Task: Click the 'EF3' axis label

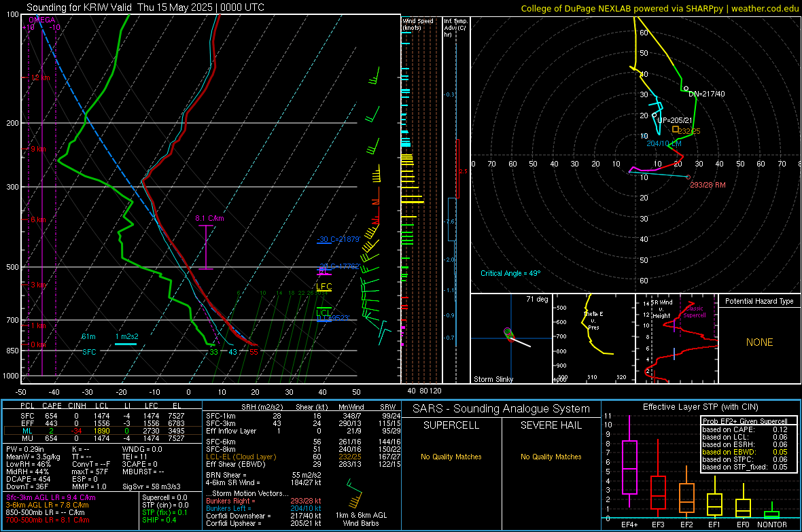Action: (658, 525)
